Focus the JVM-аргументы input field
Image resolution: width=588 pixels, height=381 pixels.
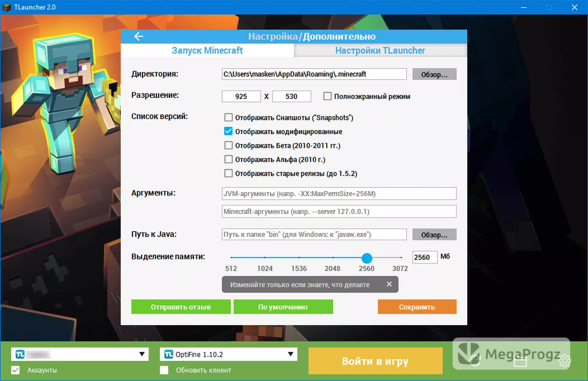coord(339,194)
